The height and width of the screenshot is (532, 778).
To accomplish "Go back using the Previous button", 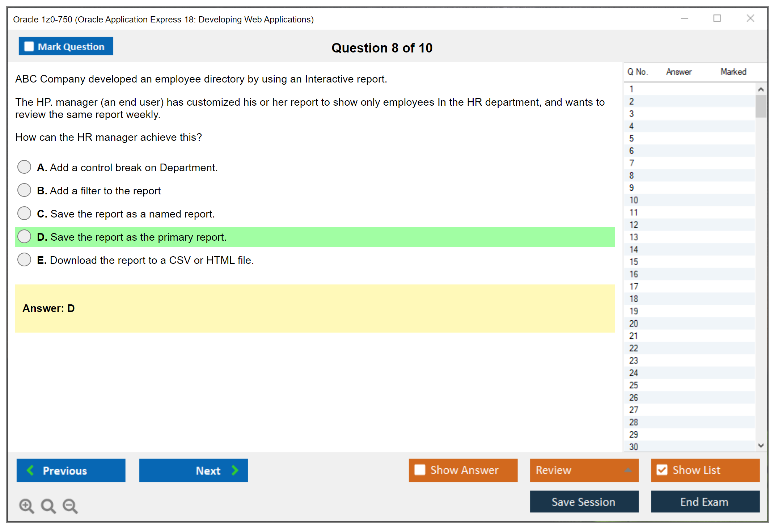I will 71,470.
